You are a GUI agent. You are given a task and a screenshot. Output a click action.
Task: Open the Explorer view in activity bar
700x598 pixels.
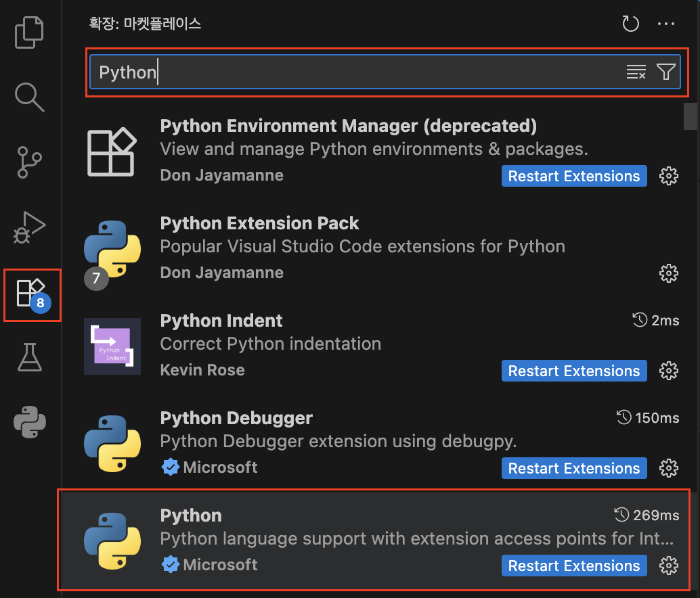click(30, 32)
